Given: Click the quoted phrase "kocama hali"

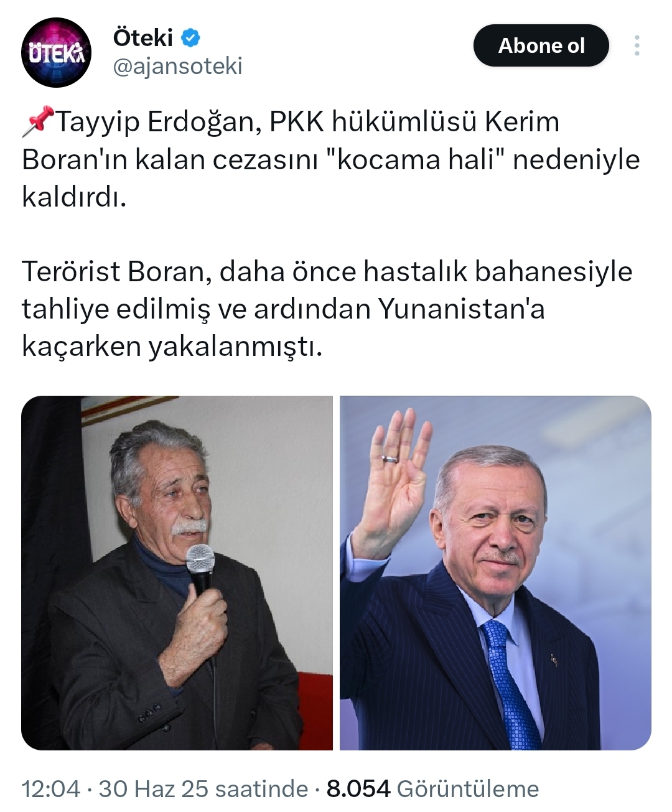Looking at the screenshot, I should pyautogui.click(x=415, y=159).
